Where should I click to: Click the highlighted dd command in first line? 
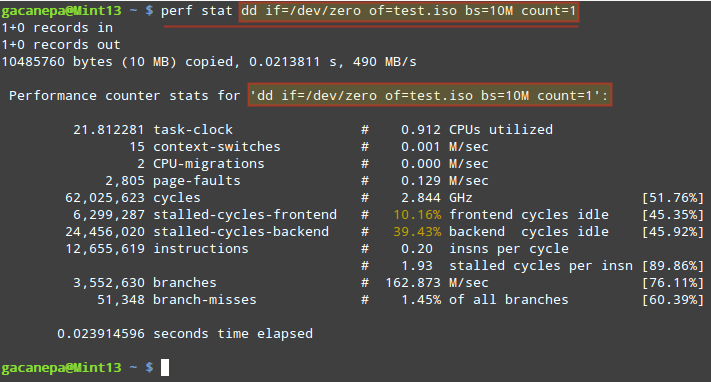[x=409, y=11]
